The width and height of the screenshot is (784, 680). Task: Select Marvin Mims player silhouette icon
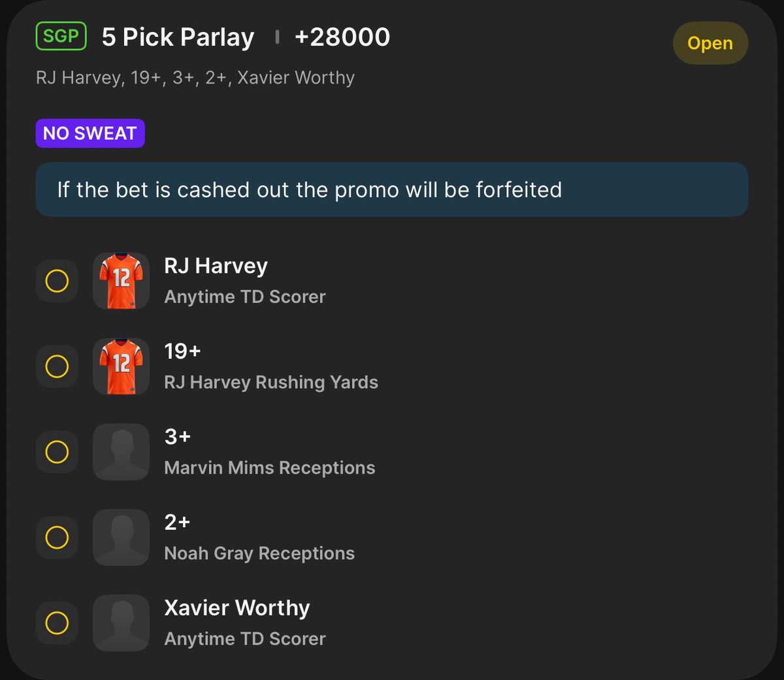pos(122,452)
